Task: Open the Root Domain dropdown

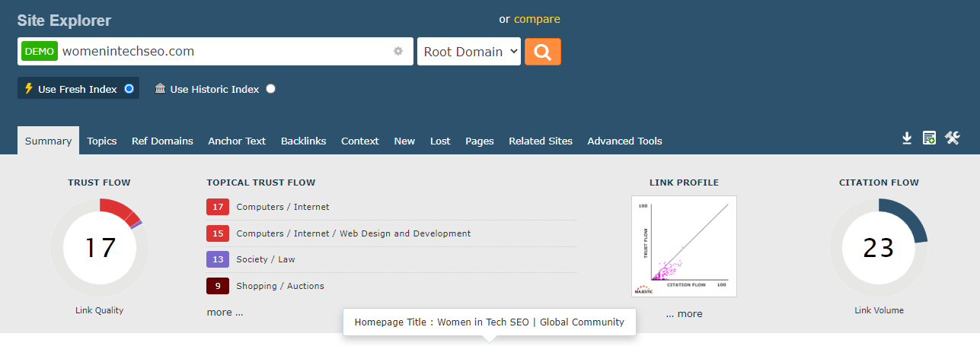Action: 469,52
